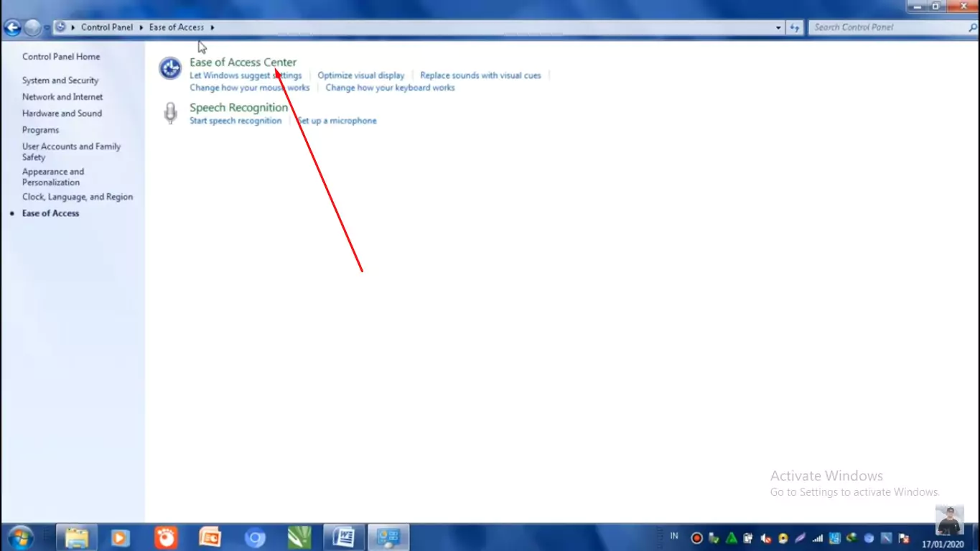This screenshot has height=551, width=980.
Task: Open the Ease of Access Center heading
Action: tap(243, 62)
